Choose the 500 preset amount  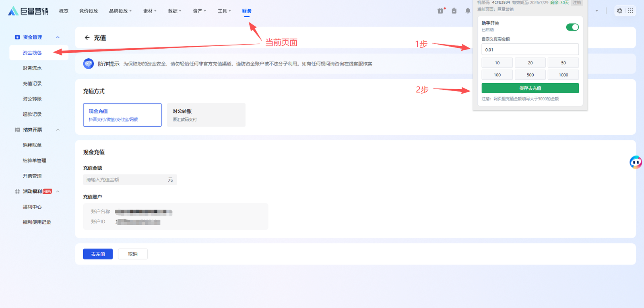pos(530,75)
